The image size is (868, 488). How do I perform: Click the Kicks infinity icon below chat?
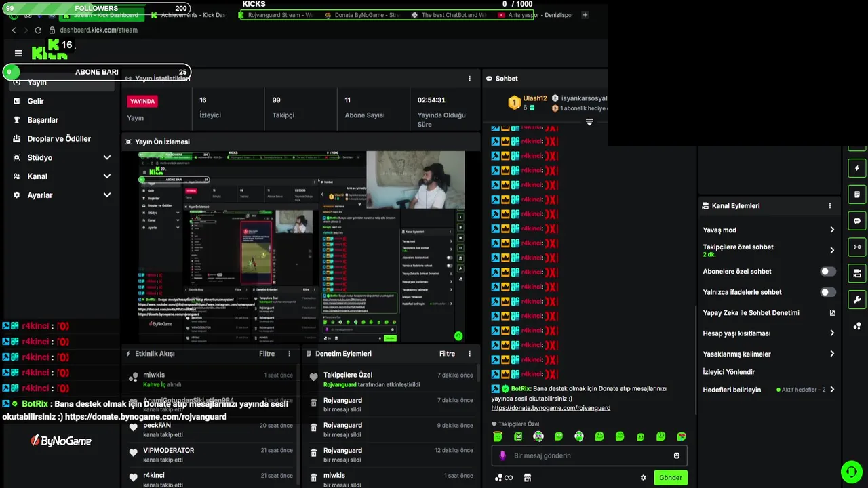(x=503, y=478)
